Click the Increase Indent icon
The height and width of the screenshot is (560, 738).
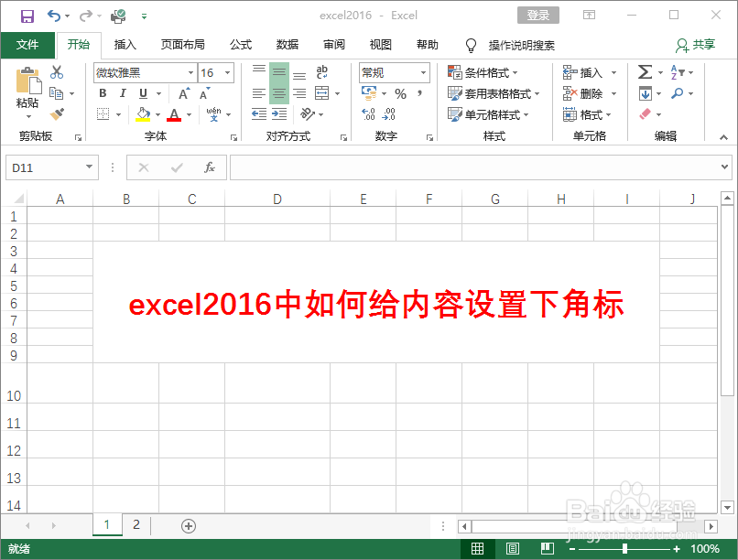279,113
